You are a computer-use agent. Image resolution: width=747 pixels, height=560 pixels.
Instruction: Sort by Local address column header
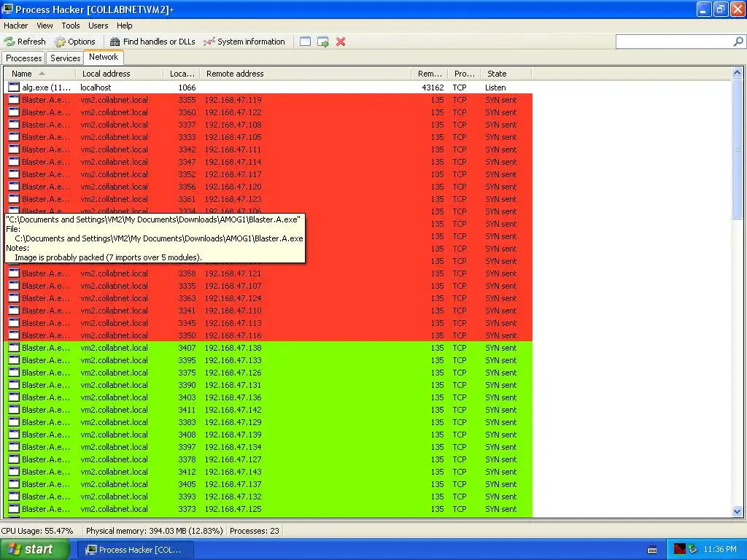(119, 74)
